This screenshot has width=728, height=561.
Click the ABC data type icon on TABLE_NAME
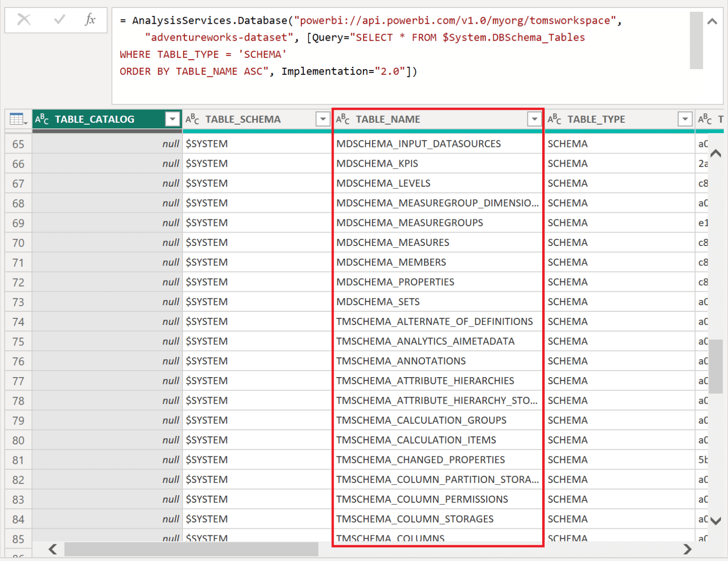[x=343, y=119]
